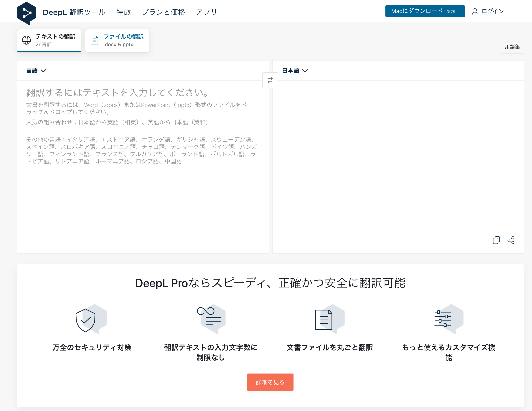The width and height of the screenshot is (532, 411).
Task: Open アプリ in the navigation bar
Action: pos(207,12)
